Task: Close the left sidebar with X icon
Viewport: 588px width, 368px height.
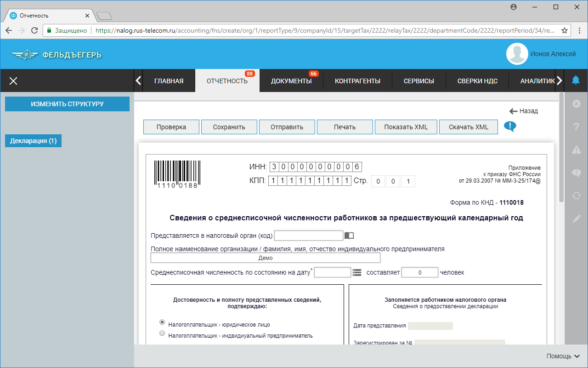Action: point(13,81)
